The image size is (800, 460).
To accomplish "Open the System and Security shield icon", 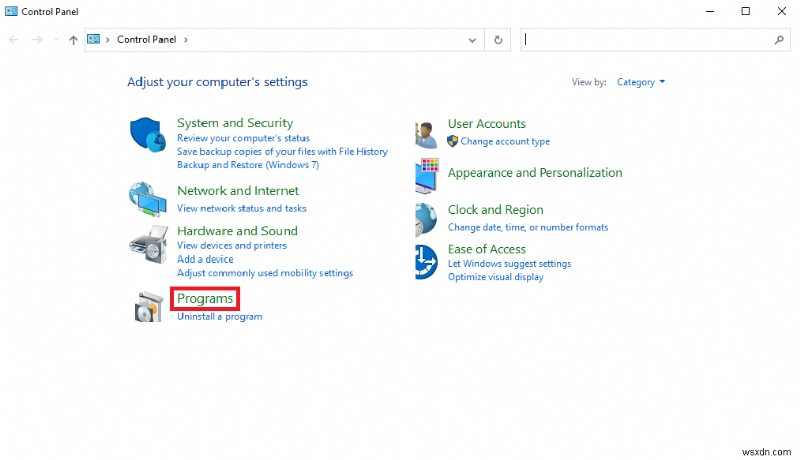I will pos(148,135).
